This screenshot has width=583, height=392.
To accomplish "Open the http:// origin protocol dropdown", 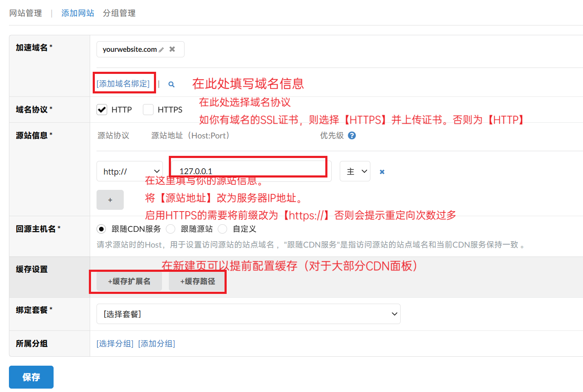I will pyautogui.click(x=130, y=172).
